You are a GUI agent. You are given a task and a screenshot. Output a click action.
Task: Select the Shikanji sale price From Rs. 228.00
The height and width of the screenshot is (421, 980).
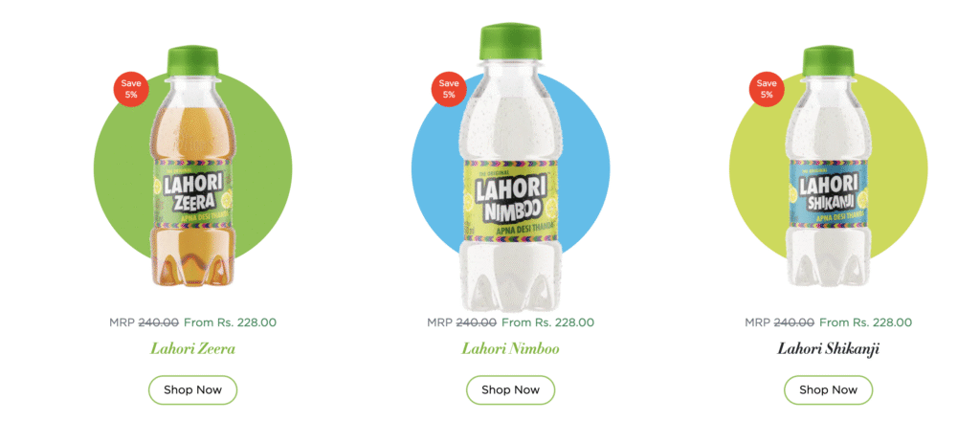click(x=865, y=322)
